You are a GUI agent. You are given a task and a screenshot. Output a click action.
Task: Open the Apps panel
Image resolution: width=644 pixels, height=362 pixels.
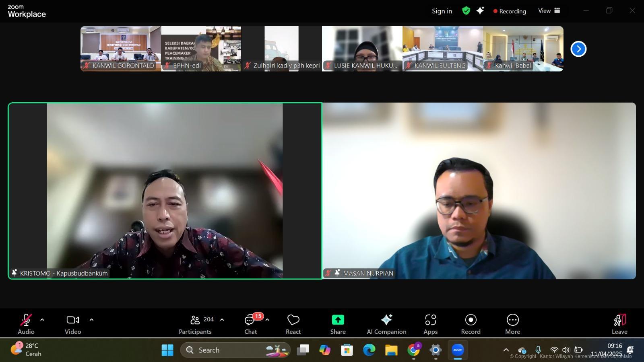tap(430, 324)
